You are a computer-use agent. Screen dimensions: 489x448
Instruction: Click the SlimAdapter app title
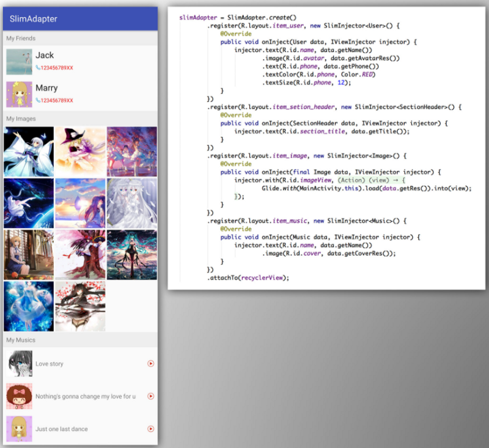click(x=34, y=19)
